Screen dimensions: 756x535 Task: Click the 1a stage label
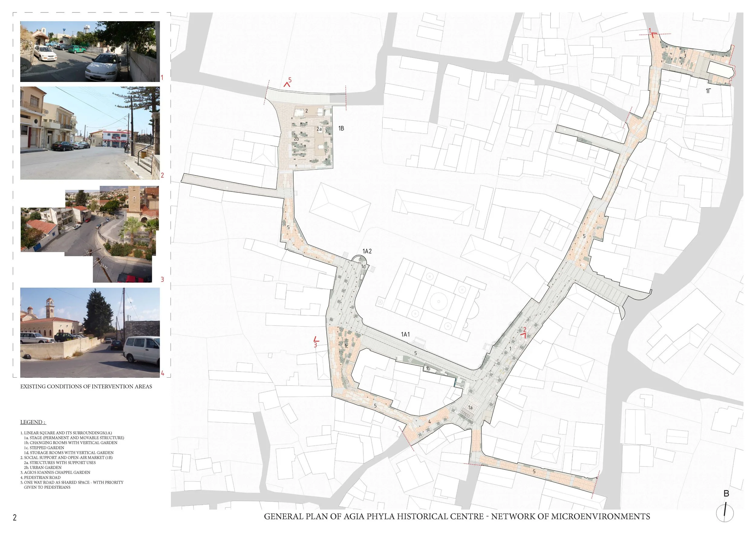471,408
